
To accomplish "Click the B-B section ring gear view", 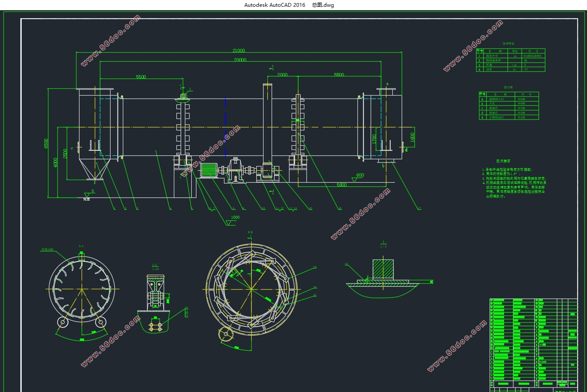I will 252,289.
